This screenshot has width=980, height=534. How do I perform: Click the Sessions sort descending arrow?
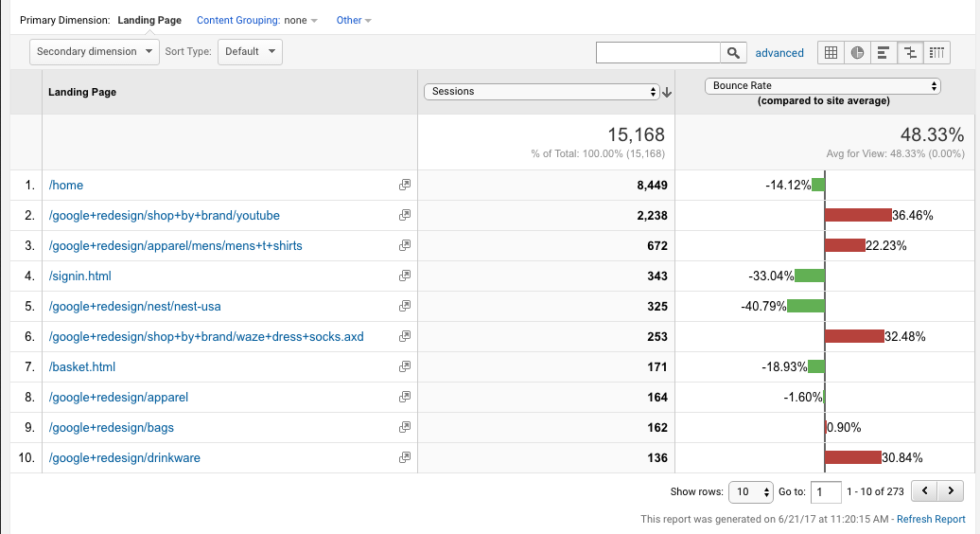[x=667, y=92]
